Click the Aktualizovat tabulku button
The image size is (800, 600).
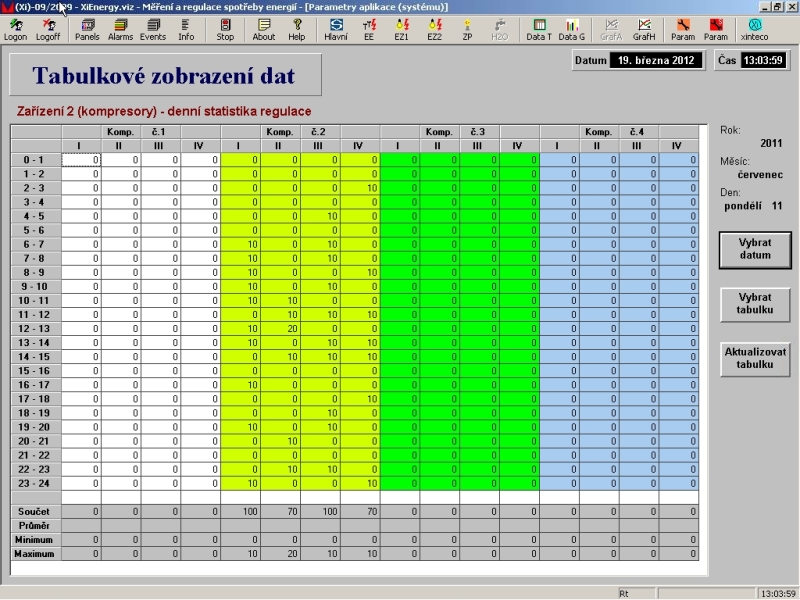pyautogui.click(x=755, y=359)
